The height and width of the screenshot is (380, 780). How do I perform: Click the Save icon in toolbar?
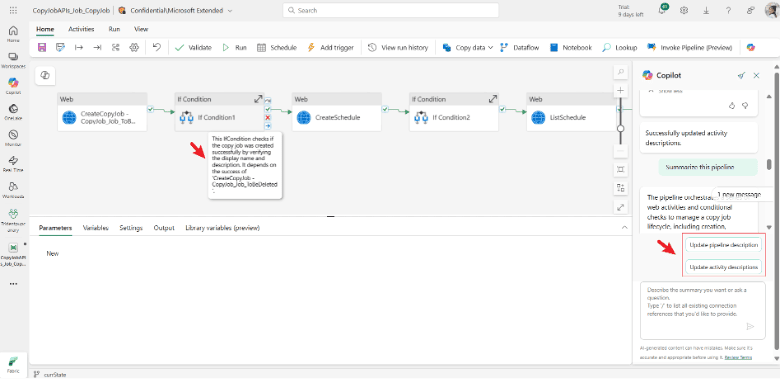coord(42,47)
